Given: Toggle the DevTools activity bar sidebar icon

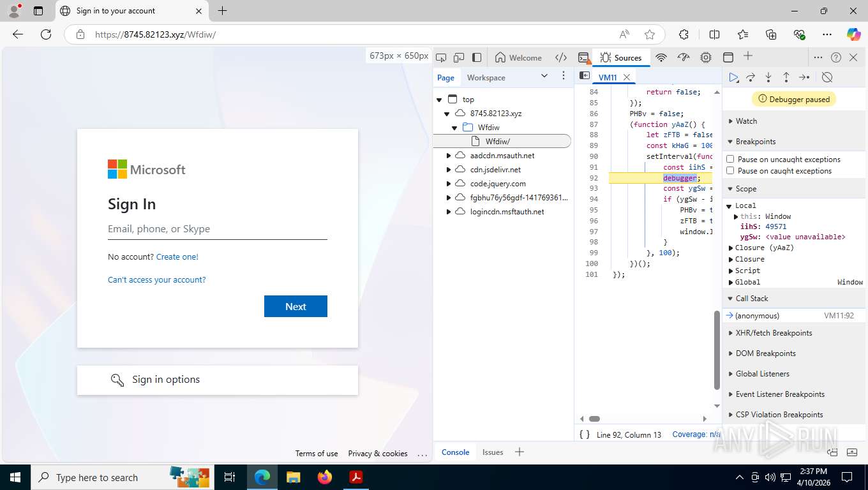Looking at the screenshot, I should click(x=477, y=57).
